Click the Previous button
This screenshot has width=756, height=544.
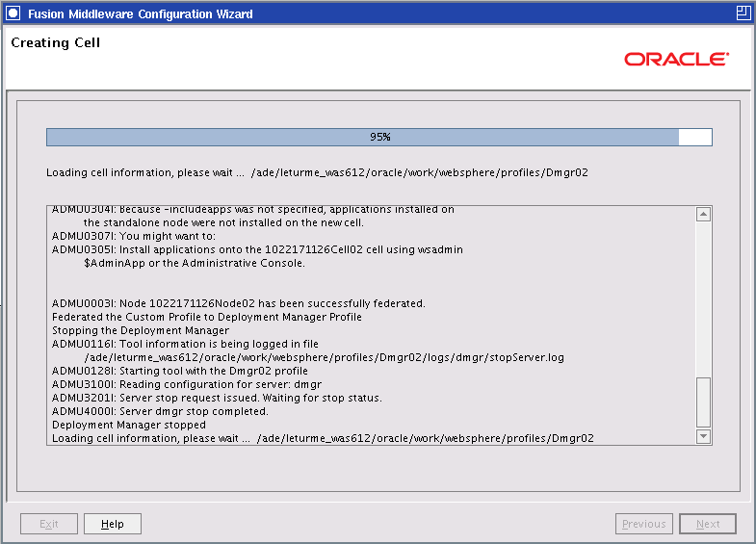click(x=643, y=524)
